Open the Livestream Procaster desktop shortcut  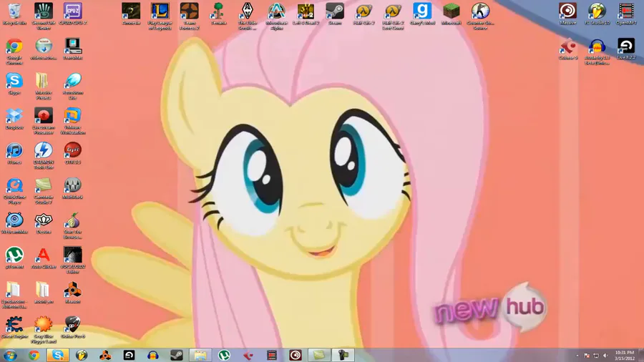coord(44,121)
